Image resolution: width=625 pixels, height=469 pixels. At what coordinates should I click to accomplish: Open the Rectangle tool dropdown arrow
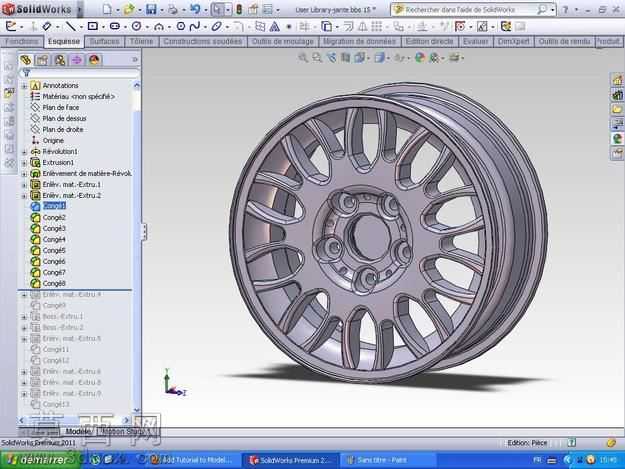point(103,27)
